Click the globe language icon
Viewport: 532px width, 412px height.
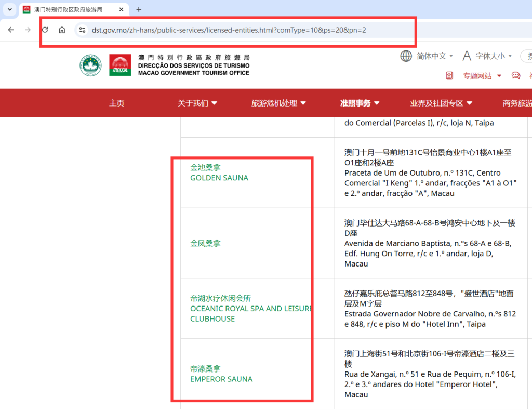click(x=406, y=56)
